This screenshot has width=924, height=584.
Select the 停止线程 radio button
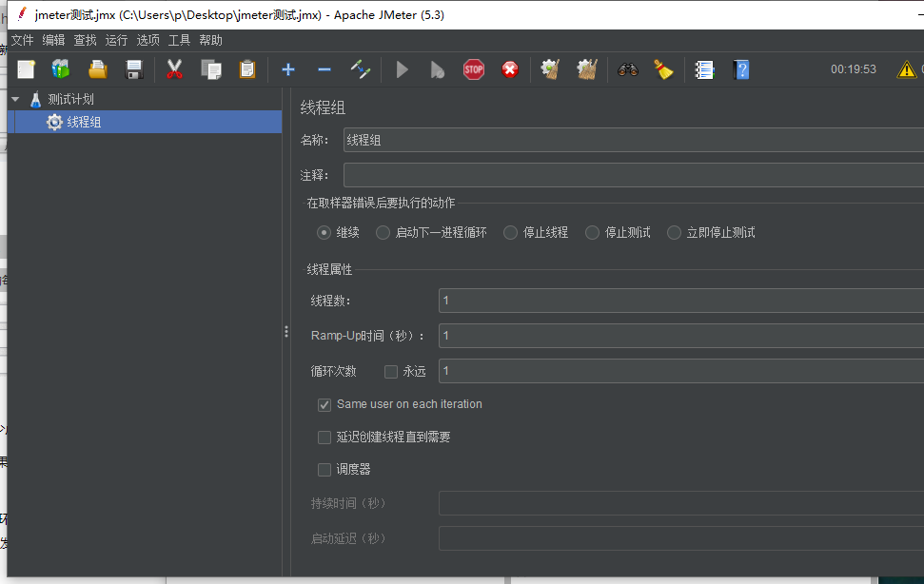[x=510, y=232]
